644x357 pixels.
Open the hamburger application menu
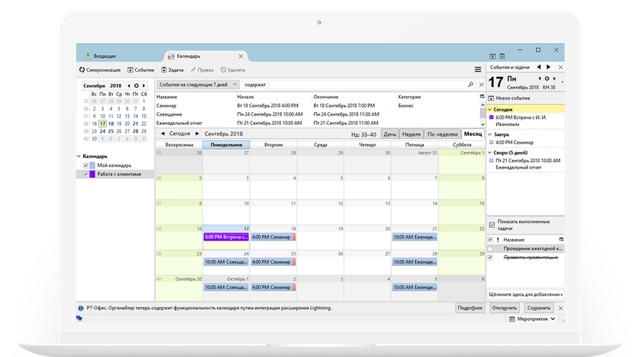tap(477, 70)
